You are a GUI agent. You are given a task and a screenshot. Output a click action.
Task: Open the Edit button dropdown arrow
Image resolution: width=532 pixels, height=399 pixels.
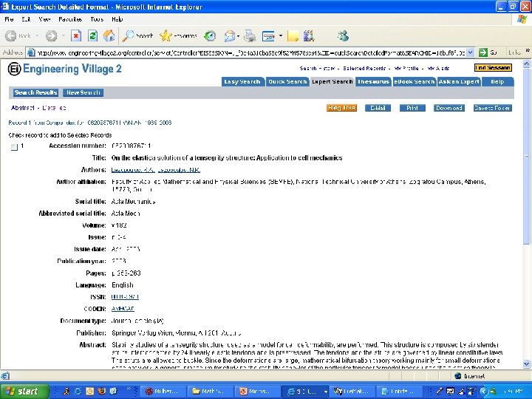pos(281,35)
